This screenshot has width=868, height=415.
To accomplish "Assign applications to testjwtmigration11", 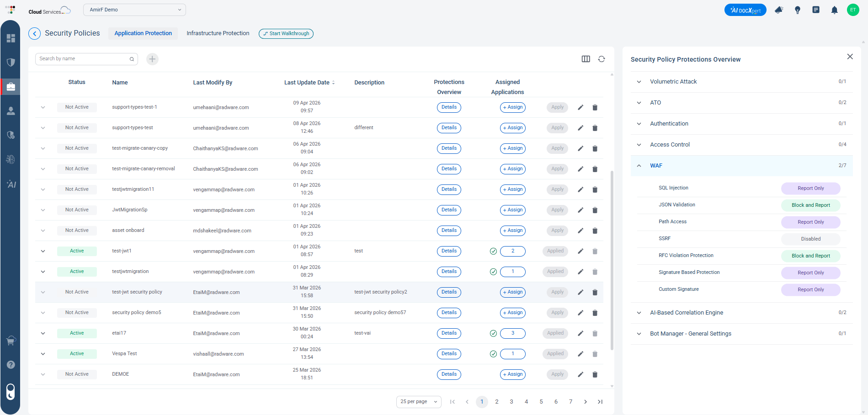I will 512,189.
